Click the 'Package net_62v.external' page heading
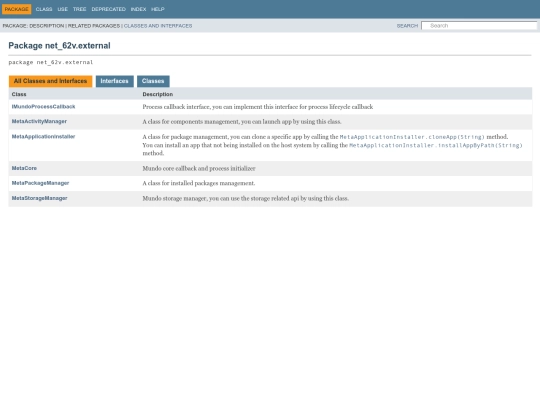540x405 pixels. click(60, 46)
